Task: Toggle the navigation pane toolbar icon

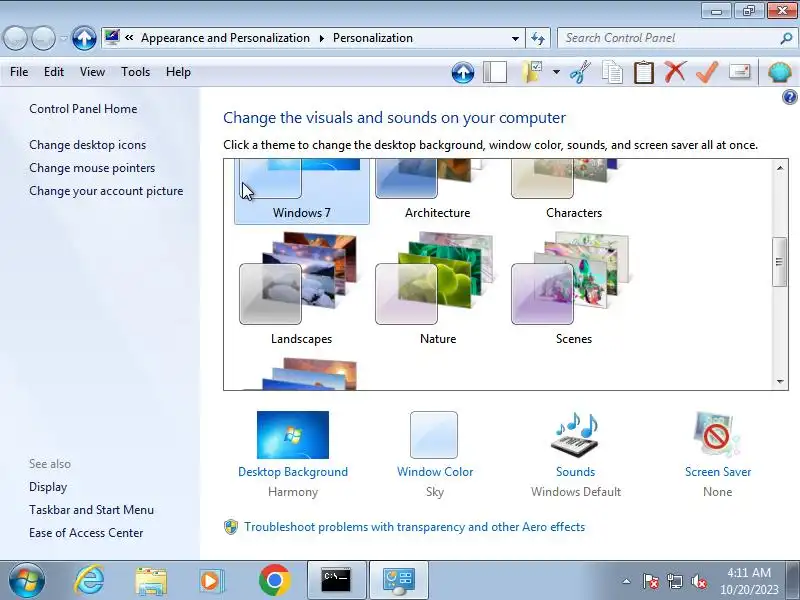Action: pos(495,72)
